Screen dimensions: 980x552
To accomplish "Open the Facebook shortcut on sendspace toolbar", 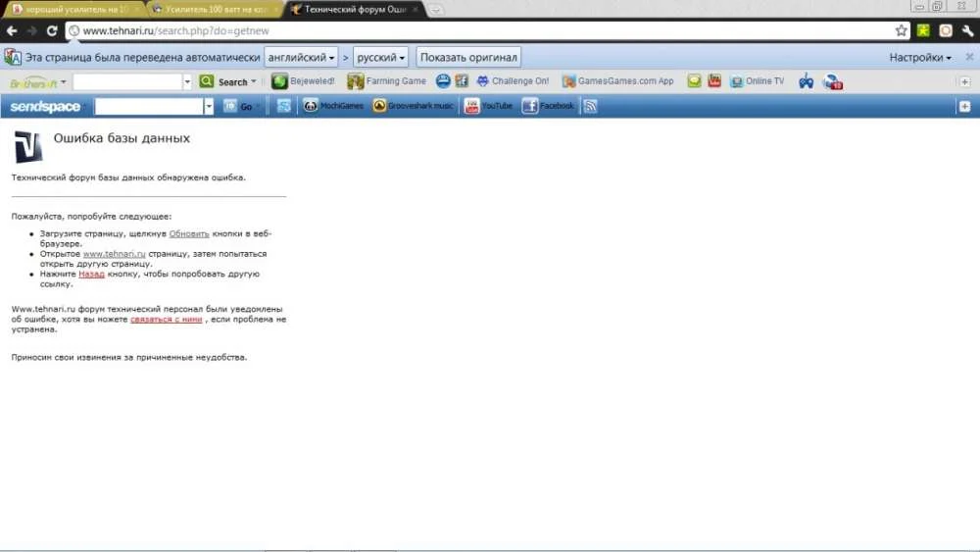I will [548, 106].
